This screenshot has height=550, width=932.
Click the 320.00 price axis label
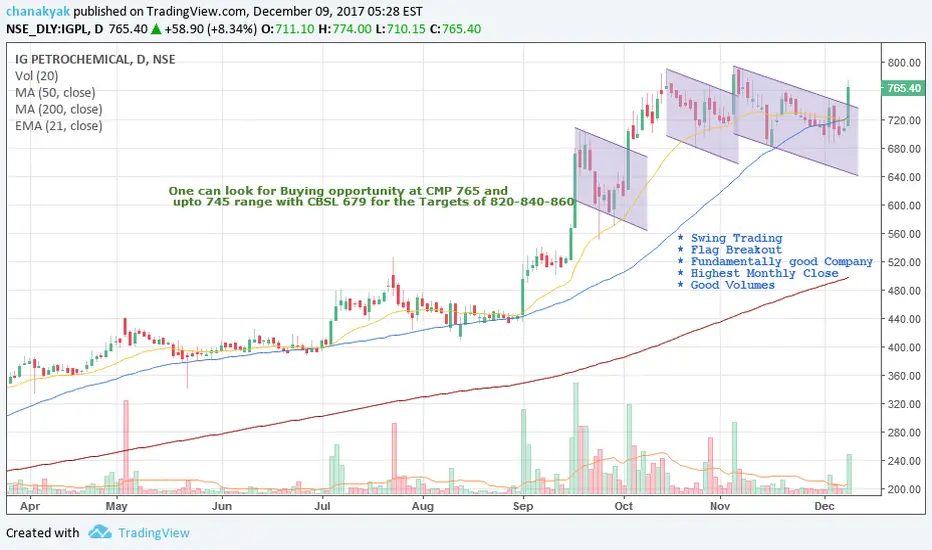point(904,404)
